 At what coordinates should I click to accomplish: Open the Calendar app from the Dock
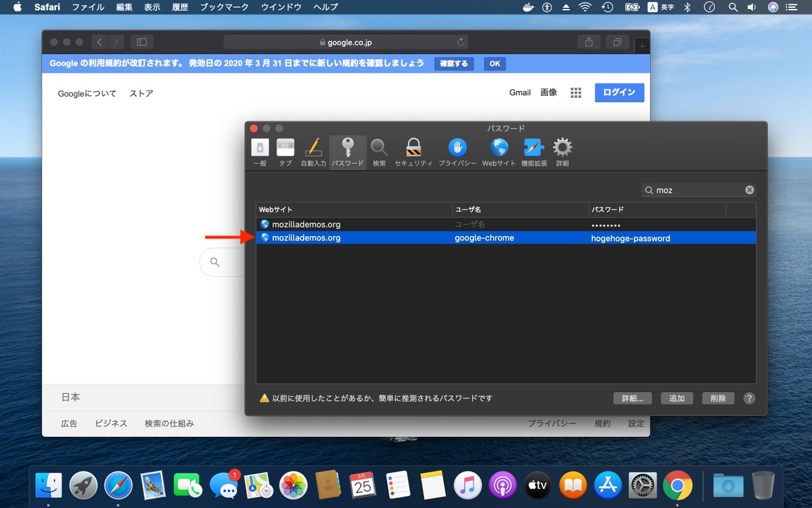tap(363, 485)
